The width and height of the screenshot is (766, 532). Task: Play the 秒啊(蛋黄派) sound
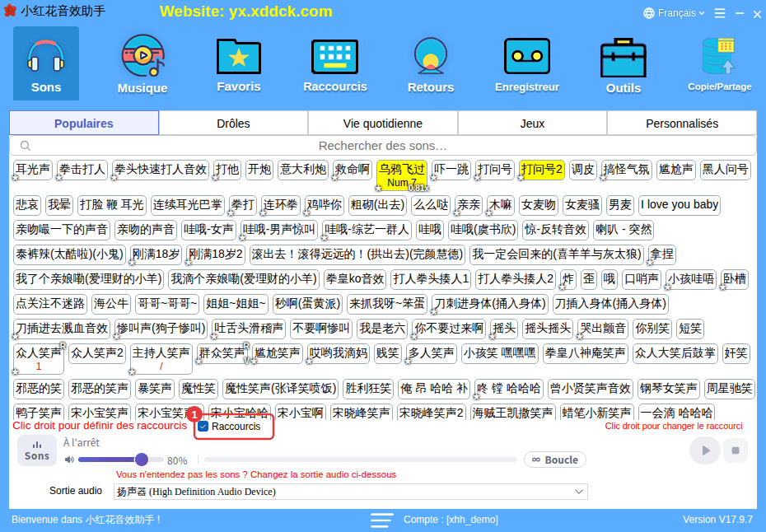pos(307,304)
